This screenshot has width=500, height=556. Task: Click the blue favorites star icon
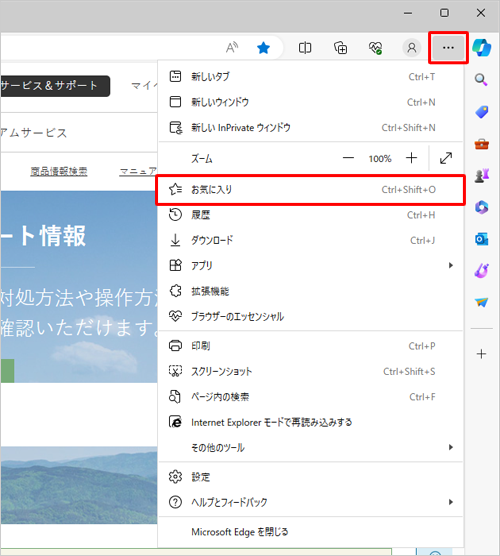coord(263,48)
